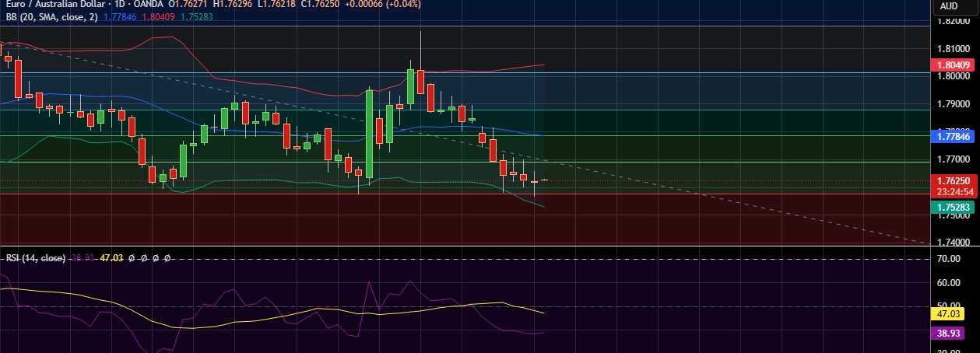Click the bar countdown timer 23:24:54
The image size is (980, 353).
tap(954, 190)
